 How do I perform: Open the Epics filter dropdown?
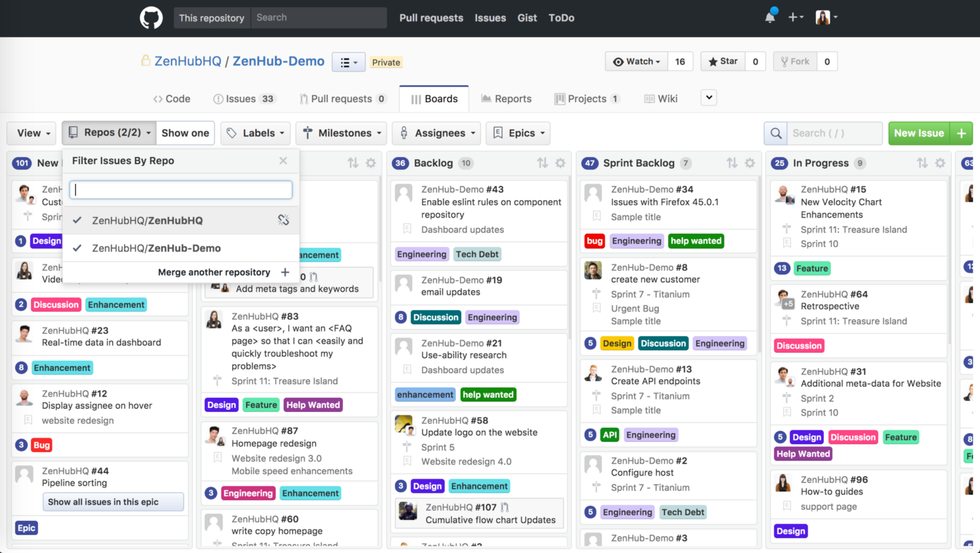click(518, 133)
